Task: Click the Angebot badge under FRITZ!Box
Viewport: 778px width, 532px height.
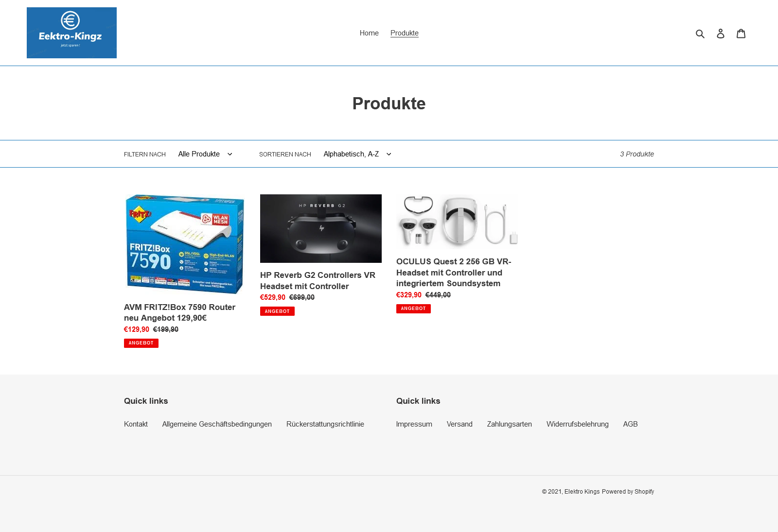Action: click(141, 343)
